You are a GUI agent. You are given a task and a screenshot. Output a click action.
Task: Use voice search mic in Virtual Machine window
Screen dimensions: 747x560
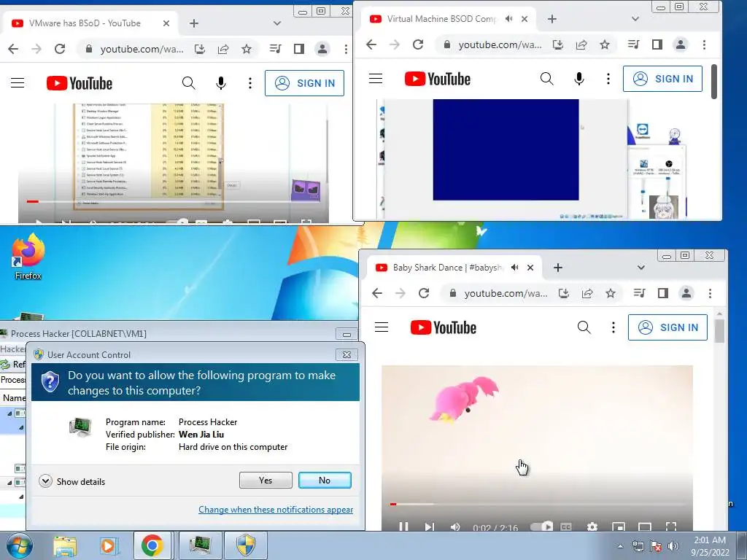pyautogui.click(x=578, y=79)
